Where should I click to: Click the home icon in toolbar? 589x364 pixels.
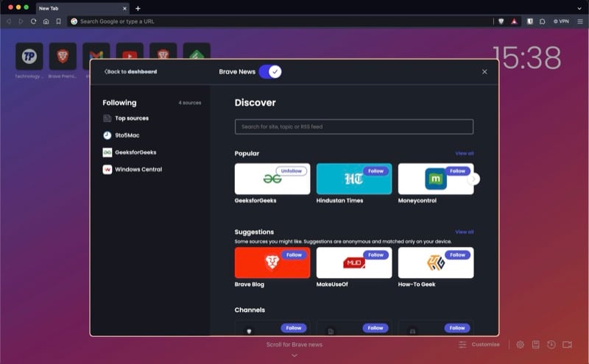[x=46, y=21]
